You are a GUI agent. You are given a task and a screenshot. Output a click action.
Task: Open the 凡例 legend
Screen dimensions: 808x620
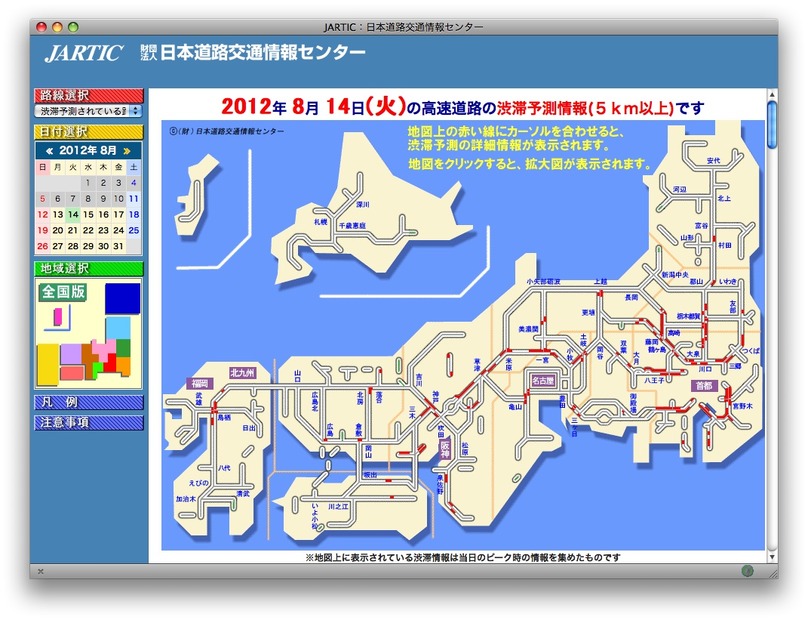89,402
